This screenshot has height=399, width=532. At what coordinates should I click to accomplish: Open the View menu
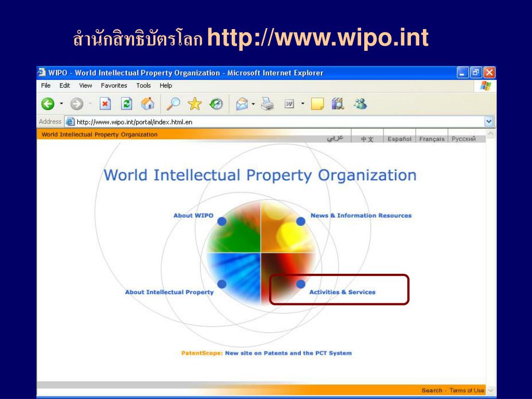[86, 86]
